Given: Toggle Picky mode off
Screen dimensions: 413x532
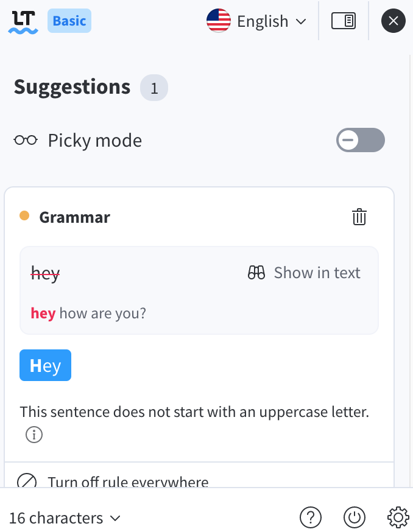Looking at the screenshot, I should 360,140.
